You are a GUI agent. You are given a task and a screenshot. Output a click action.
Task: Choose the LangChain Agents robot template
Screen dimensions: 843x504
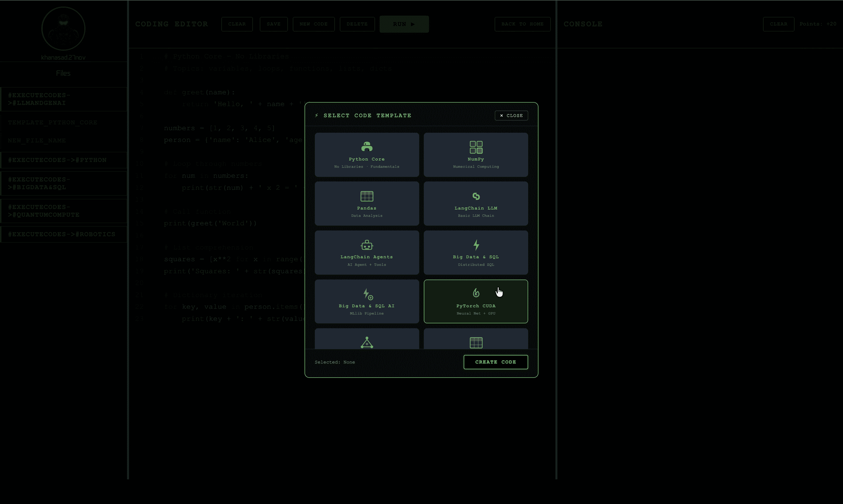367,252
